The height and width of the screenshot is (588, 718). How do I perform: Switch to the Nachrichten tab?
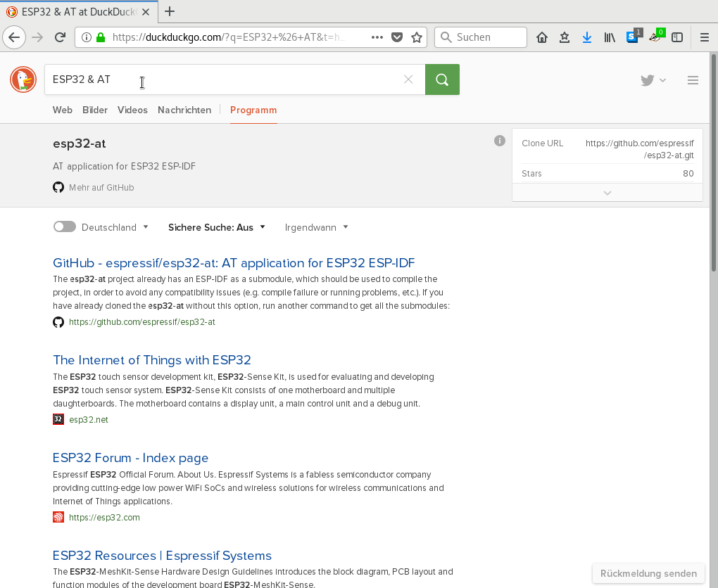click(x=184, y=110)
